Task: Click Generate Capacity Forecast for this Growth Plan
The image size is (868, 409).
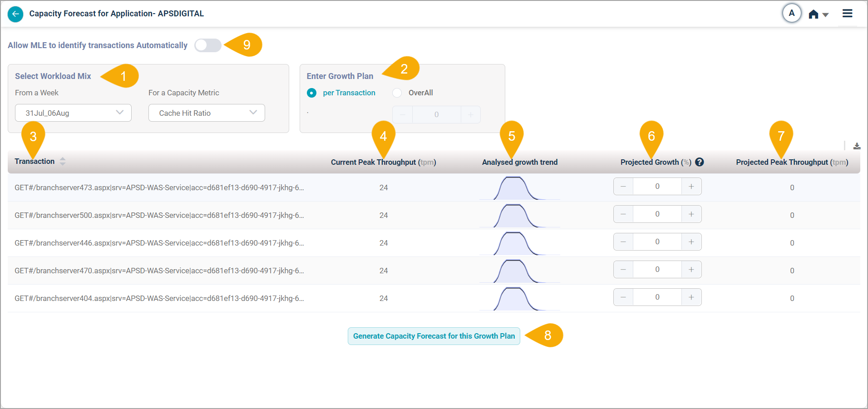Action: [x=434, y=336]
